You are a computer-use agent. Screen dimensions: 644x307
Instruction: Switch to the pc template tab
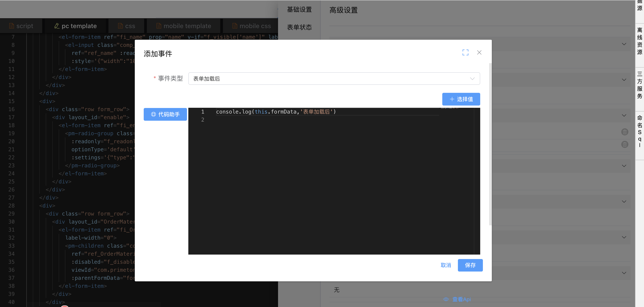point(75,26)
